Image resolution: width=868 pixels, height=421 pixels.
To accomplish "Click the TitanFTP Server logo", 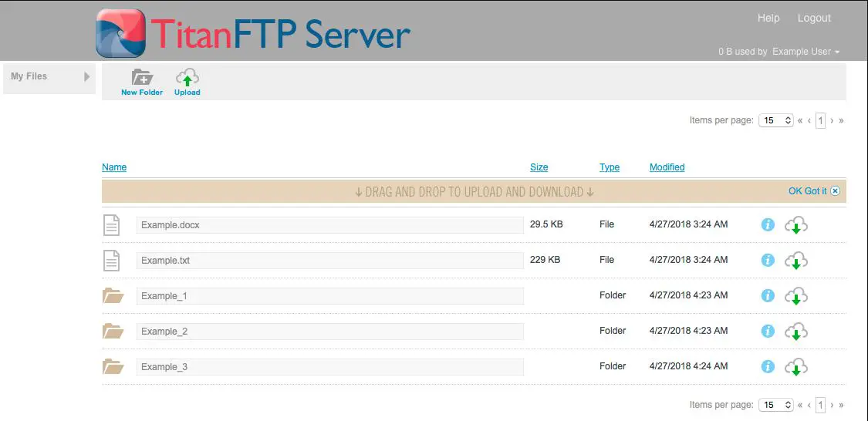I will tap(252, 33).
